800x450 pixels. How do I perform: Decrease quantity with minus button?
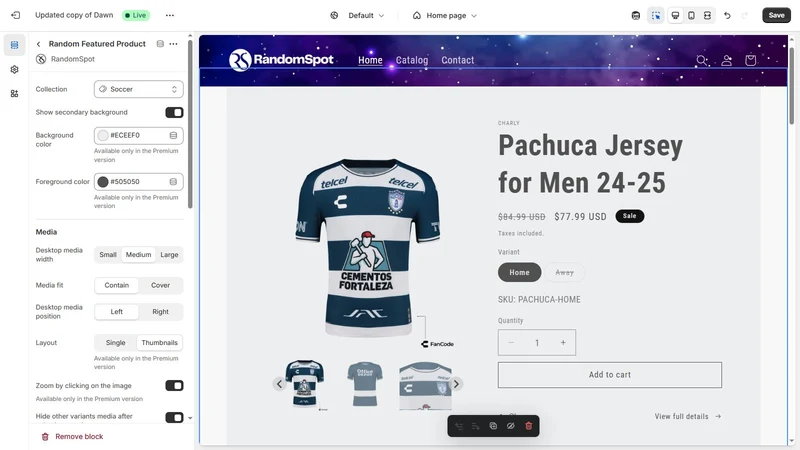[511, 343]
